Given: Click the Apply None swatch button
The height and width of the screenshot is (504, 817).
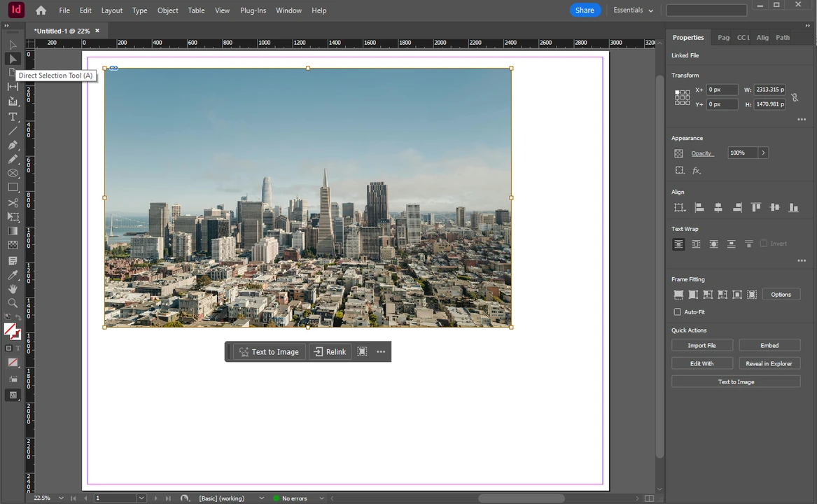Looking at the screenshot, I should click(x=13, y=363).
